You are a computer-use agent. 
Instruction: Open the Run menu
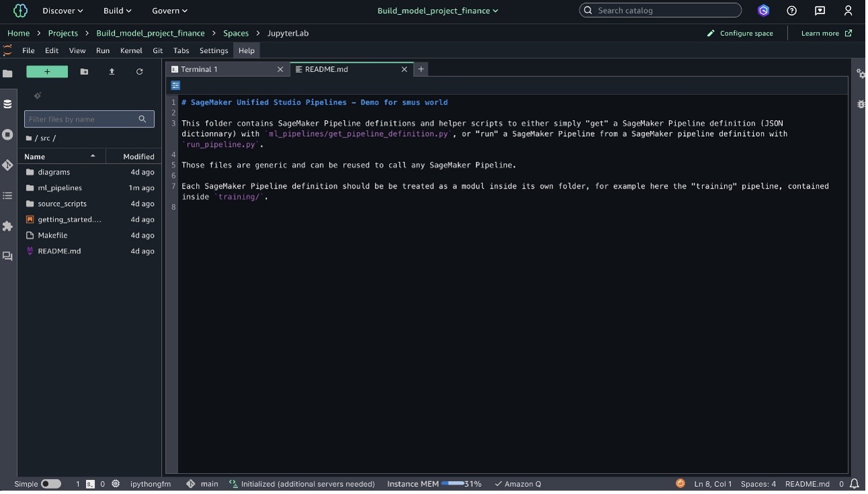point(103,50)
